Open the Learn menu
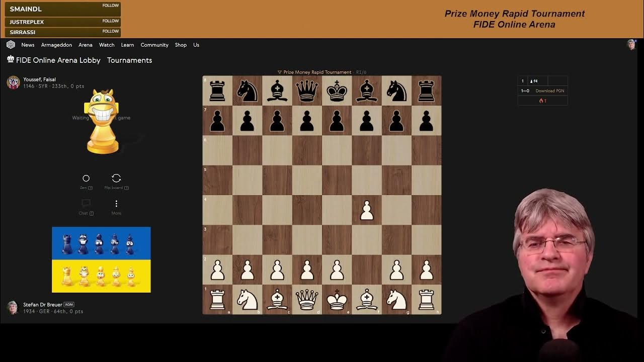 pyautogui.click(x=127, y=45)
